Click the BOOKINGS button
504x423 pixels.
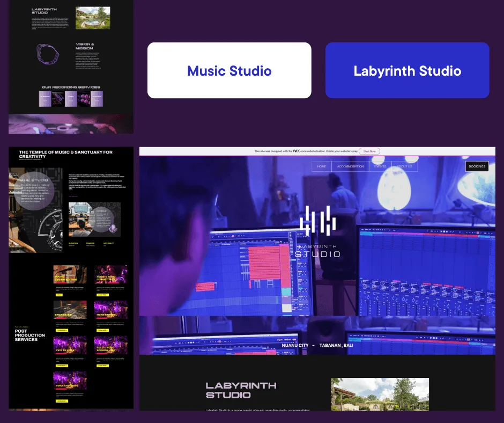477,166
